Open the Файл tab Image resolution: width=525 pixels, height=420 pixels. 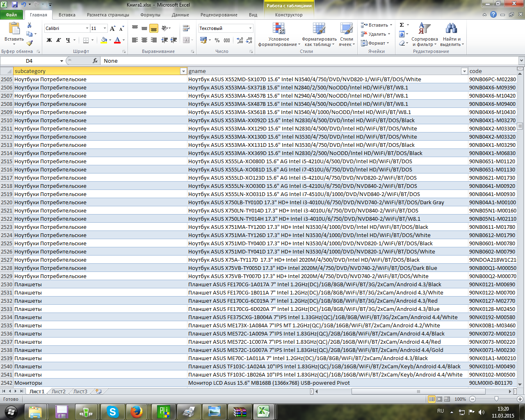point(11,15)
